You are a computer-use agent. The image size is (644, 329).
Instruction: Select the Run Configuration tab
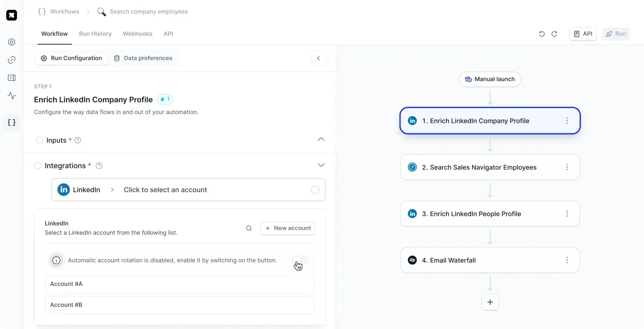pos(72,58)
